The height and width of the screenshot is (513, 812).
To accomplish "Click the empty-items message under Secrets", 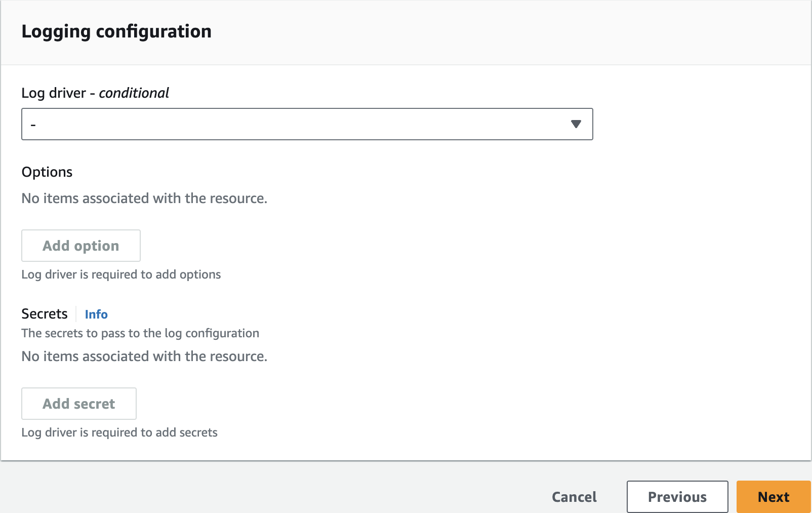I will coord(144,357).
